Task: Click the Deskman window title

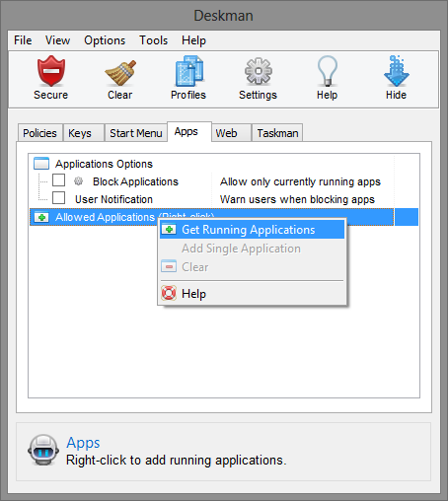Action: pos(224,16)
